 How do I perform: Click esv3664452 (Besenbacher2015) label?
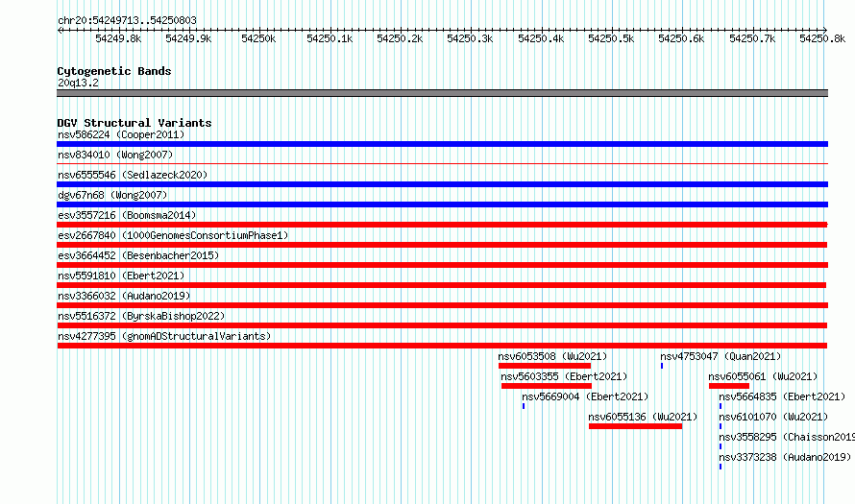138,255
